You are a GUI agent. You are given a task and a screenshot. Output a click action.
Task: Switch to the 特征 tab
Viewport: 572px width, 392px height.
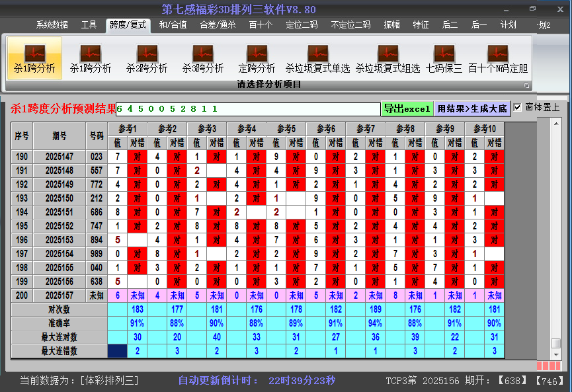point(421,25)
